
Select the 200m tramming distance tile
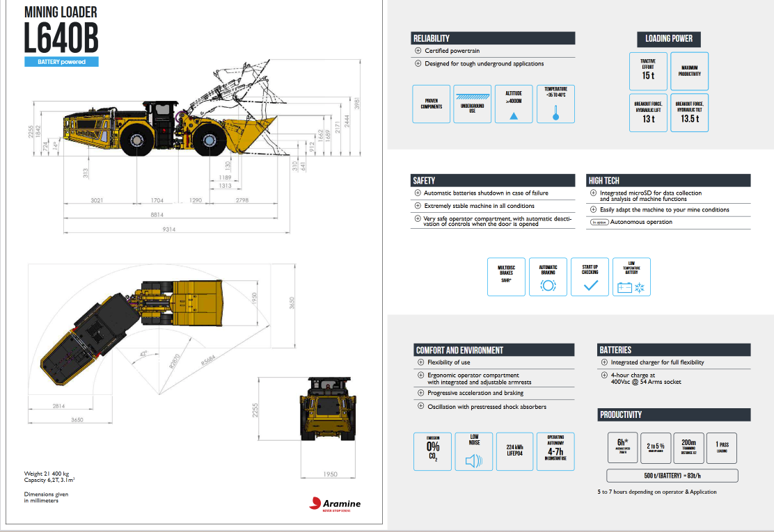pyautogui.click(x=688, y=448)
